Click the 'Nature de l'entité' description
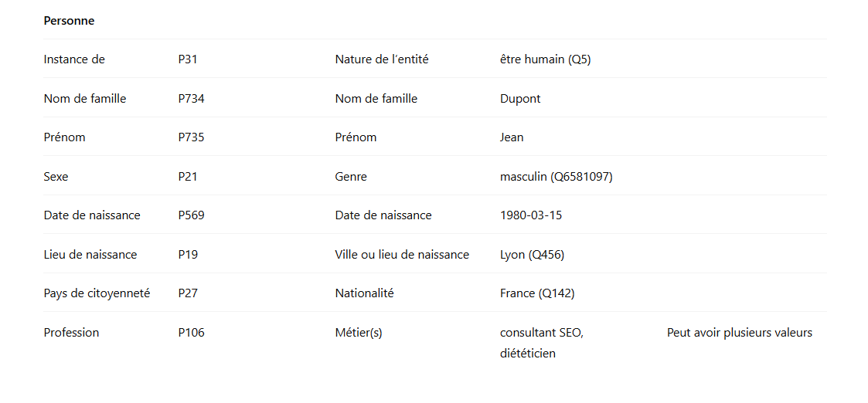Screen dimensions: 868x403 click(x=381, y=59)
